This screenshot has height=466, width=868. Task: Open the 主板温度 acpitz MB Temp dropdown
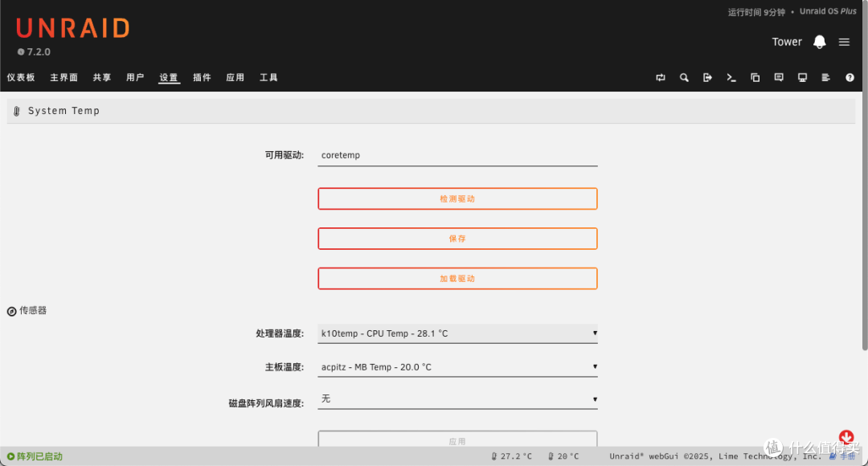457,367
